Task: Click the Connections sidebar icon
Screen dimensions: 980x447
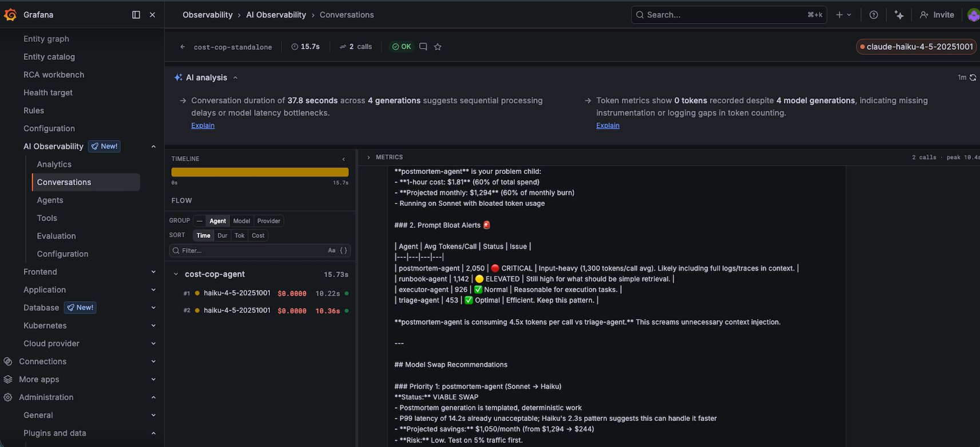Action: (8, 361)
